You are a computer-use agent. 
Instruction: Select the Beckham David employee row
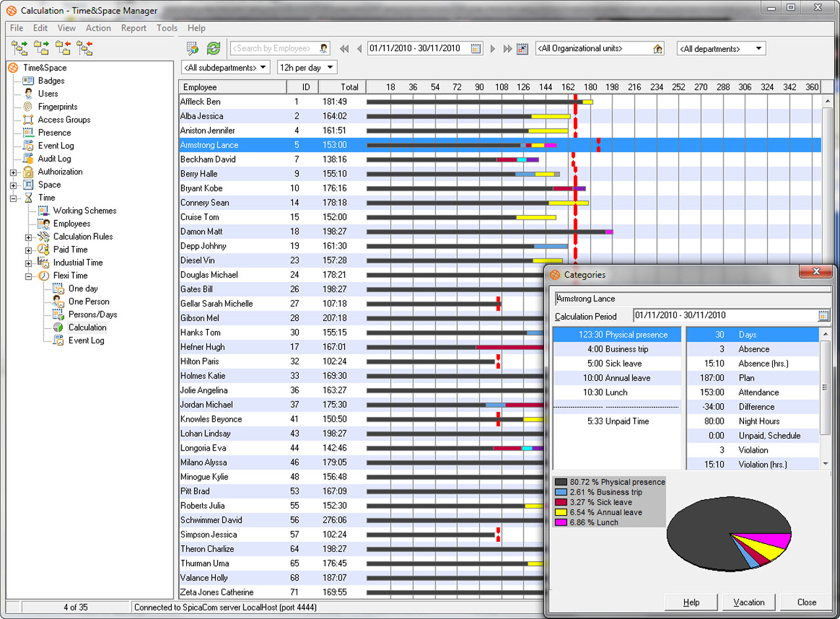pyautogui.click(x=500, y=160)
